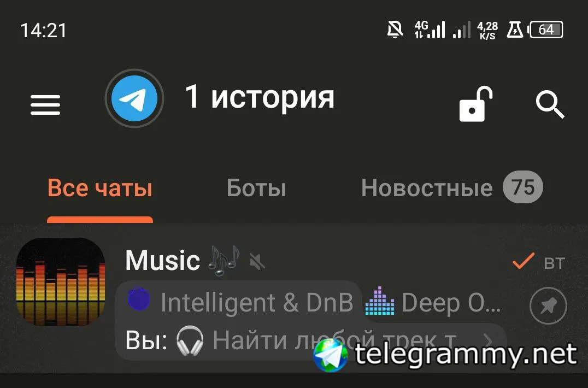
Task: Tap the 75 unread badge
Action: click(523, 187)
